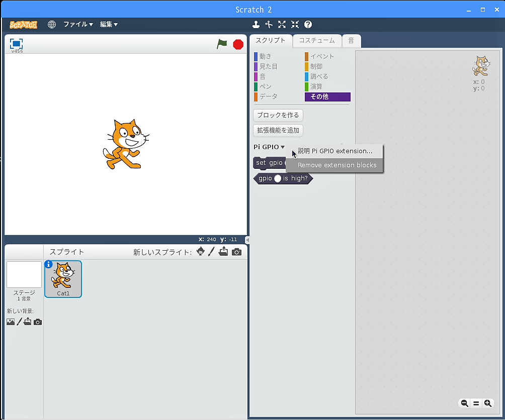
Task: Zoom out the scripts area
Action: [464, 403]
